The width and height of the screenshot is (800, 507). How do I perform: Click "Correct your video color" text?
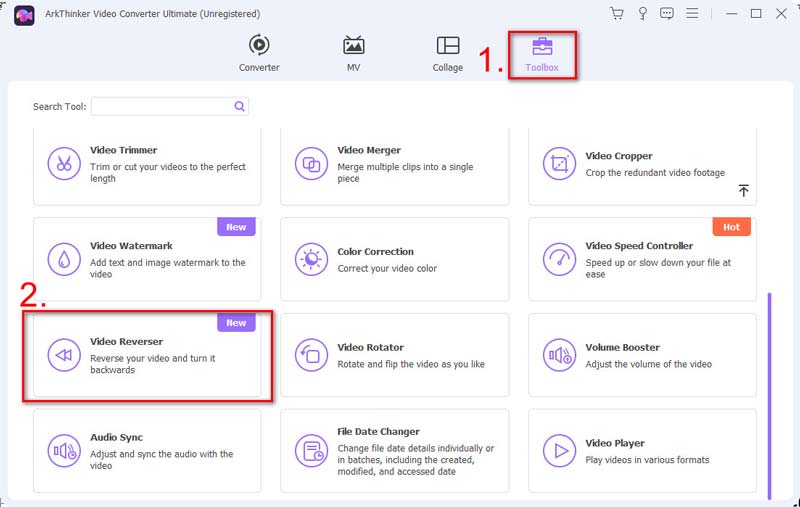[x=387, y=268]
